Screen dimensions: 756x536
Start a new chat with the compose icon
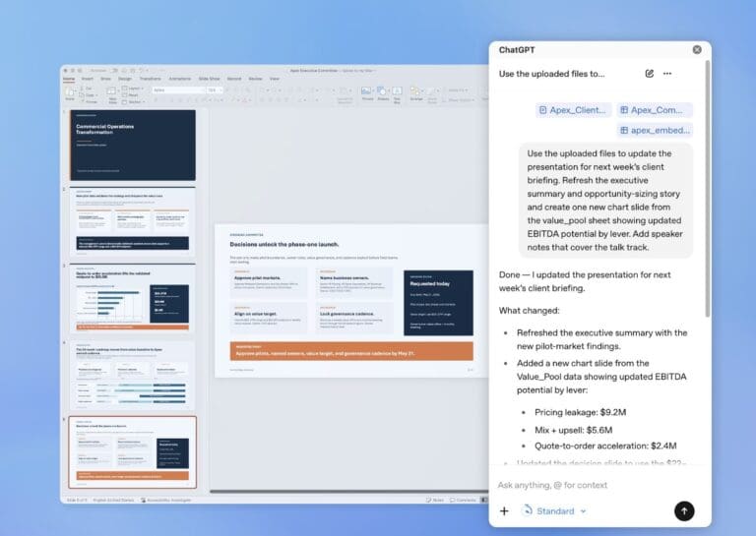pyautogui.click(x=649, y=74)
